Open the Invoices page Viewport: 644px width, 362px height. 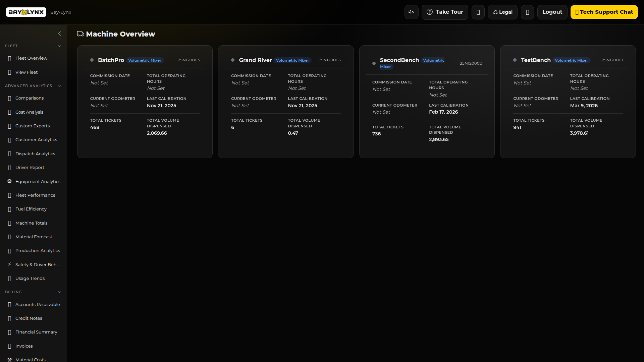(x=24, y=346)
